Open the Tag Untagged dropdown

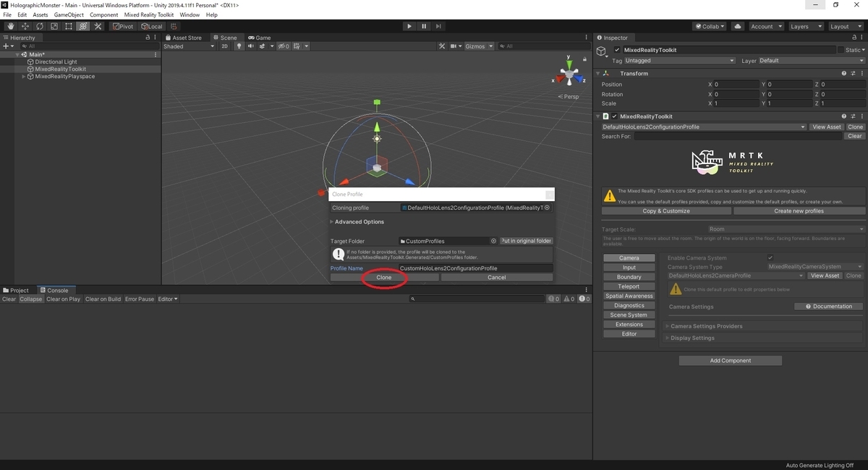[681, 61]
